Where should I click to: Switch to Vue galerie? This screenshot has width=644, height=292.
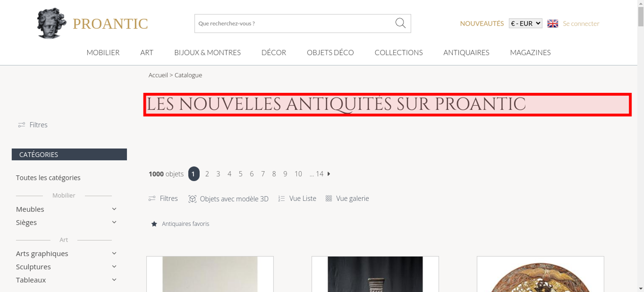point(347,198)
